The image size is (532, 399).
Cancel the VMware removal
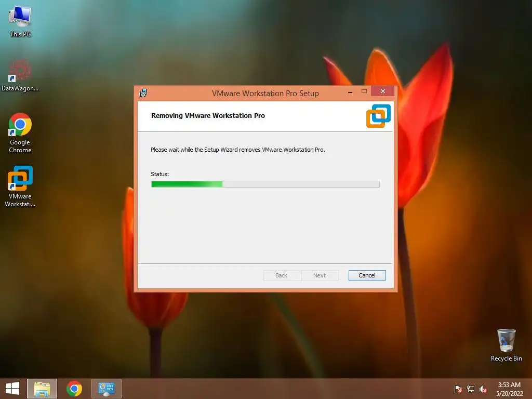click(x=367, y=275)
